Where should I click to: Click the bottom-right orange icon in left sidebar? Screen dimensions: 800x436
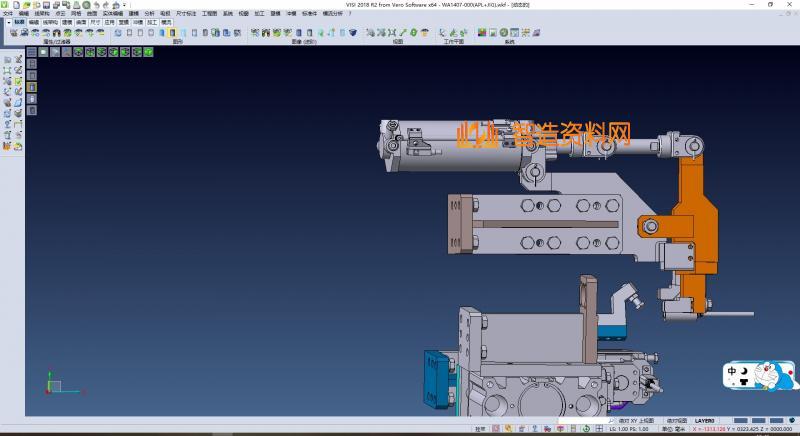point(18,146)
